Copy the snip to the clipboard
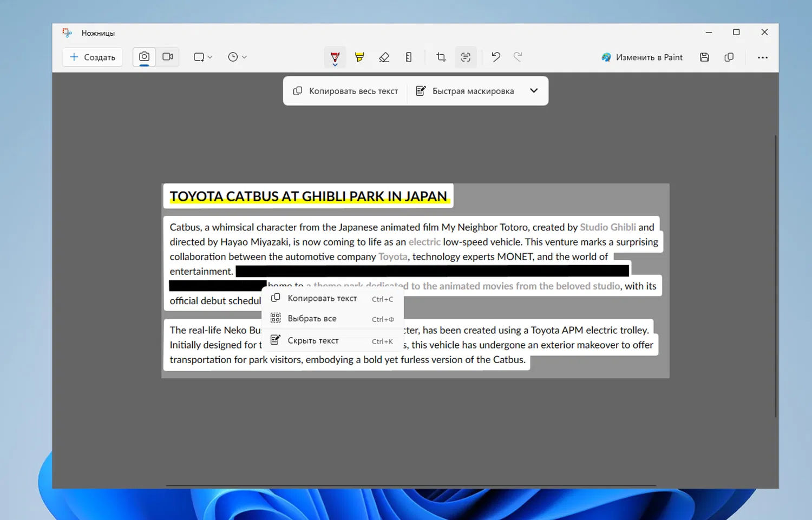Image resolution: width=812 pixels, height=520 pixels. 729,57
